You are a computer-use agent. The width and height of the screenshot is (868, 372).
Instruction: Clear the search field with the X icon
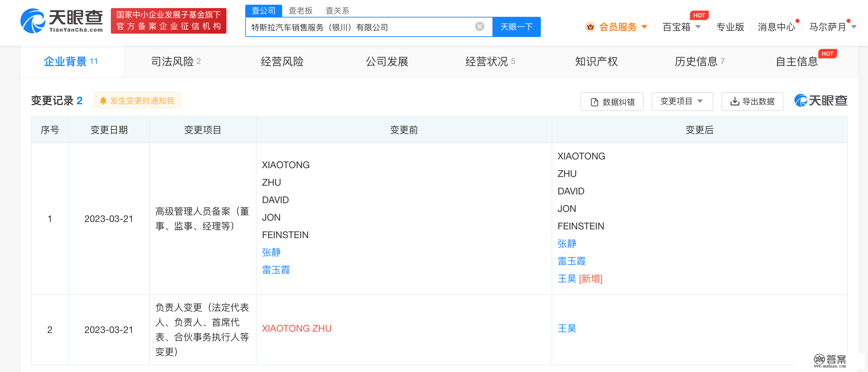[x=479, y=27]
